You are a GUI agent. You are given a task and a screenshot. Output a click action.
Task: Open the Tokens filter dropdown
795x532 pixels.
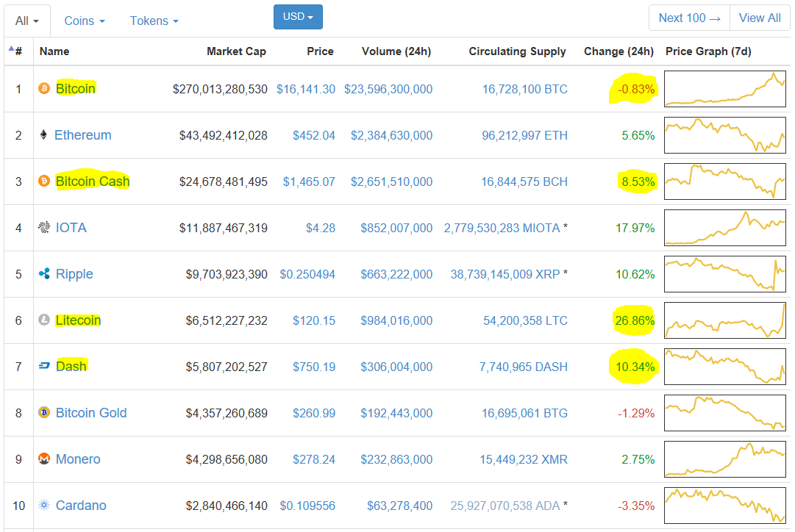point(154,21)
